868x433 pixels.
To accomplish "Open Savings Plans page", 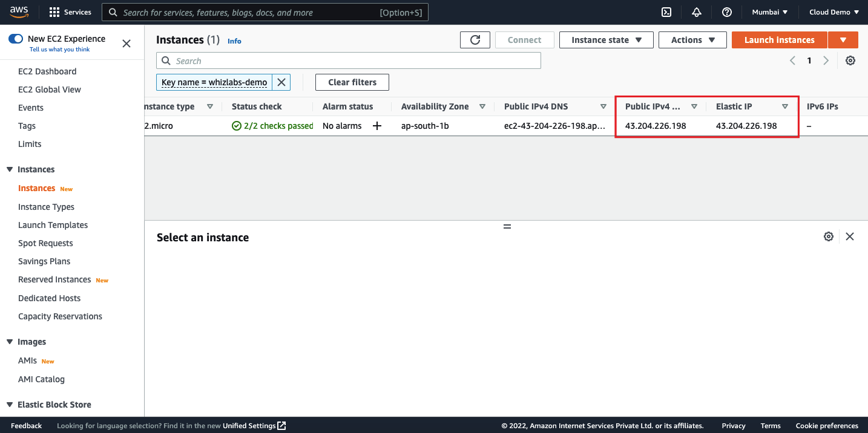I will pyautogui.click(x=44, y=261).
